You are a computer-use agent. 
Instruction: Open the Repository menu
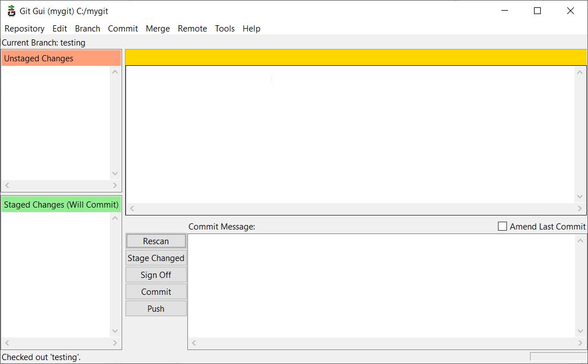coord(24,29)
